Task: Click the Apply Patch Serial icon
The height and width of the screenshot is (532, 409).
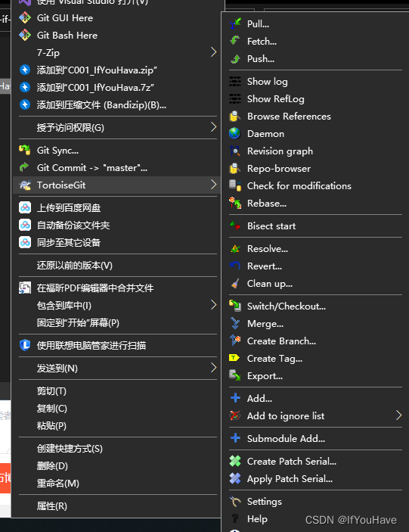Action: [x=235, y=478]
